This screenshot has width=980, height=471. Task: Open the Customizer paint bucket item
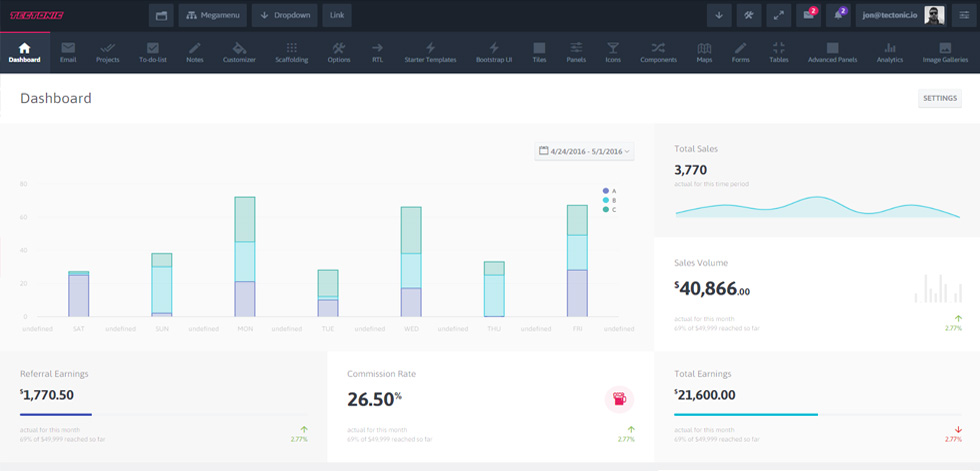(239, 52)
